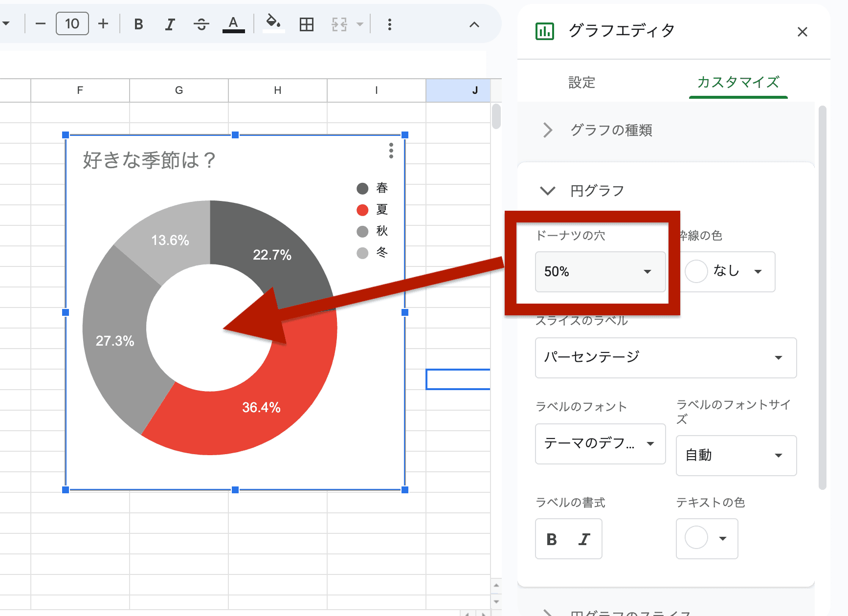Open the text color picker

click(233, 24)
